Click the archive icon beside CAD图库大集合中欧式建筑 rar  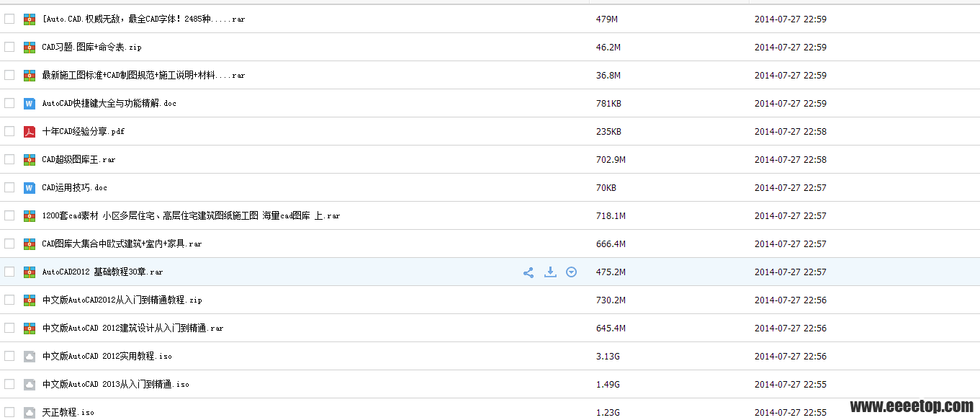[x=30, y=244]
